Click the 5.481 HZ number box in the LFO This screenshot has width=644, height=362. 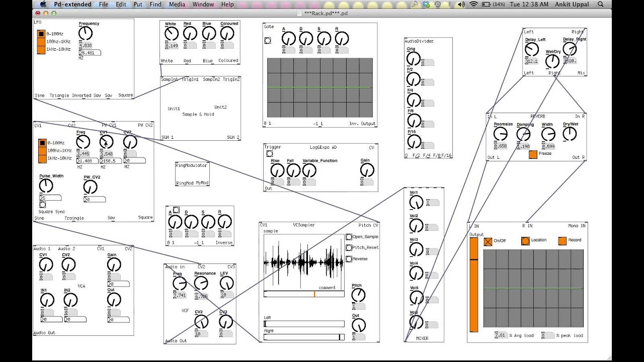pyautogui.click(x=90, y=52)
